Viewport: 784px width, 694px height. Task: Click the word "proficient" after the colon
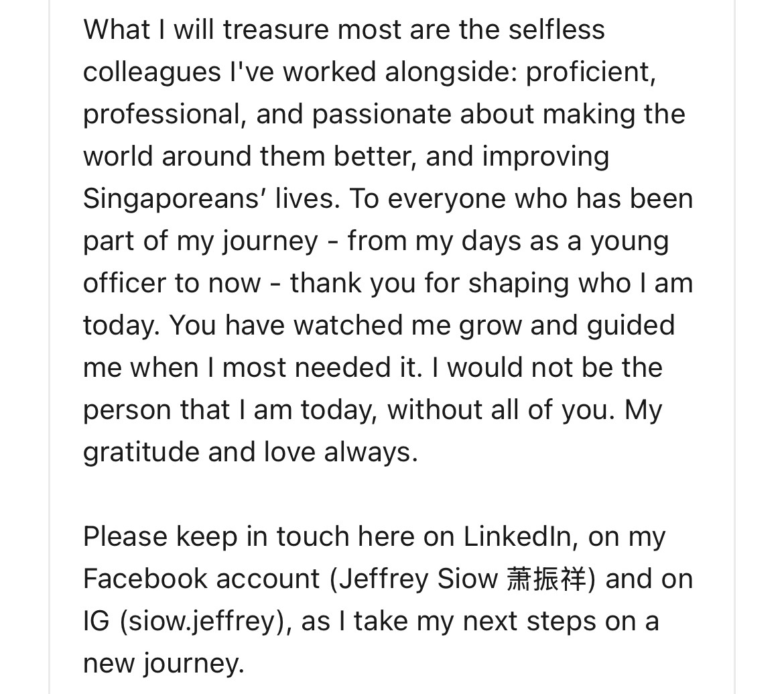pyautogui.click(x=587, y=72)
